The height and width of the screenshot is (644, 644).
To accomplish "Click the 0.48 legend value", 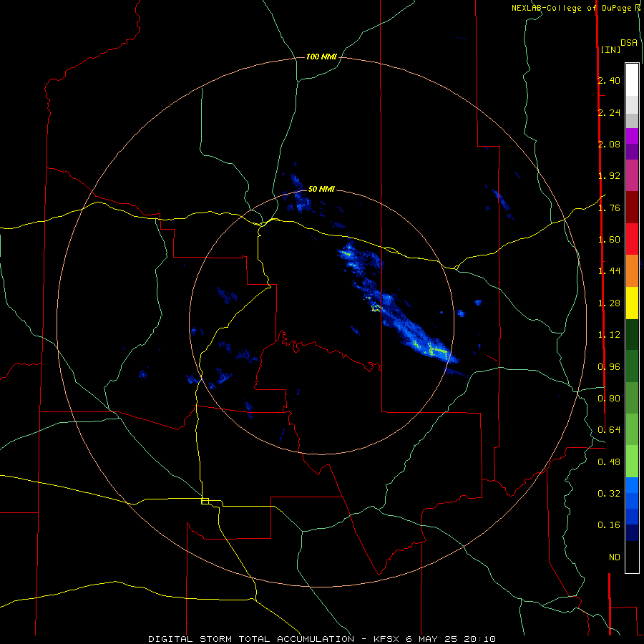I will pos(609,462).
